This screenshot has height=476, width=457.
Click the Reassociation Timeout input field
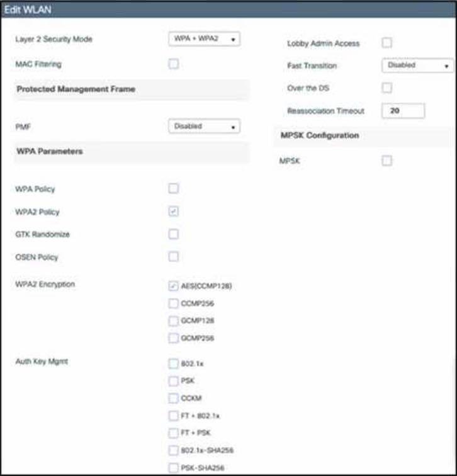[x=403, y=111]
